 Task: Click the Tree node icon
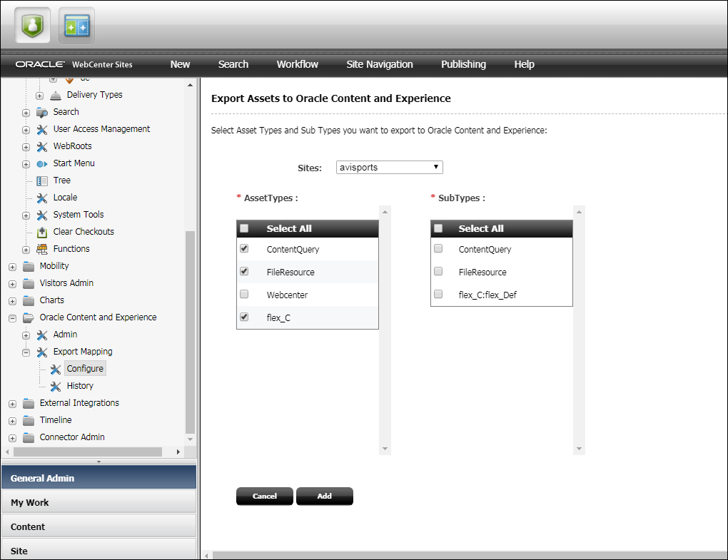pos(42,181)
